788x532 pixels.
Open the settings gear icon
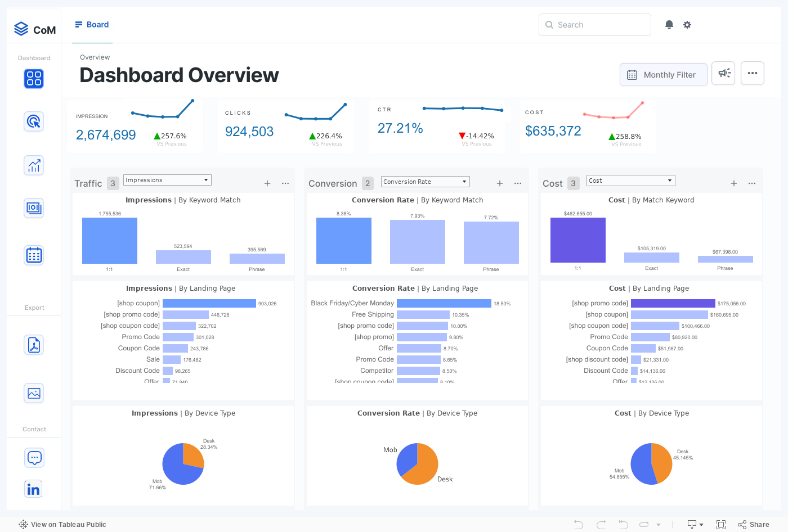(687, 25)
